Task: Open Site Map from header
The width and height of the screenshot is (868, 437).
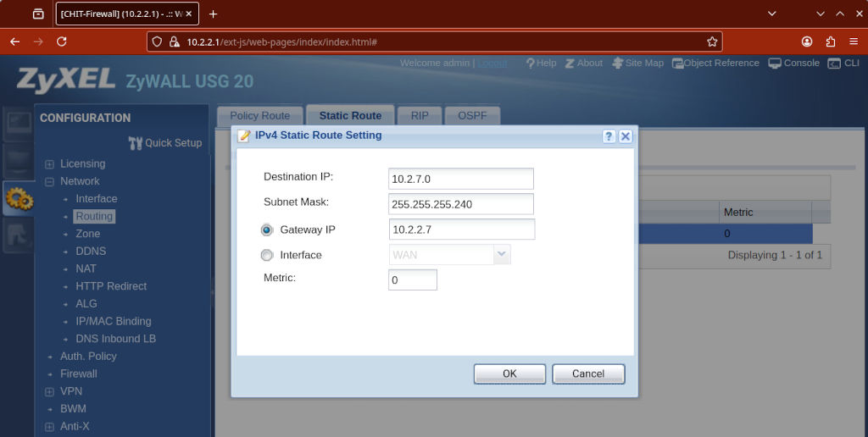Action: (617, 64)
